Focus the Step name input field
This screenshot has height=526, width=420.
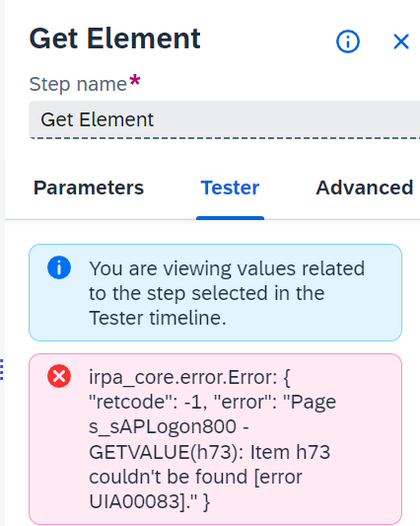click(x=224, y=119)
